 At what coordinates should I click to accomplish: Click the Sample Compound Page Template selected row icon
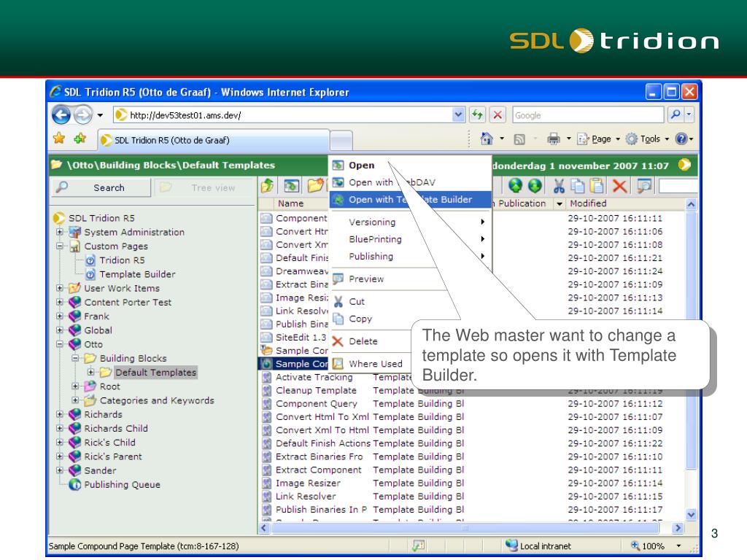267,364
